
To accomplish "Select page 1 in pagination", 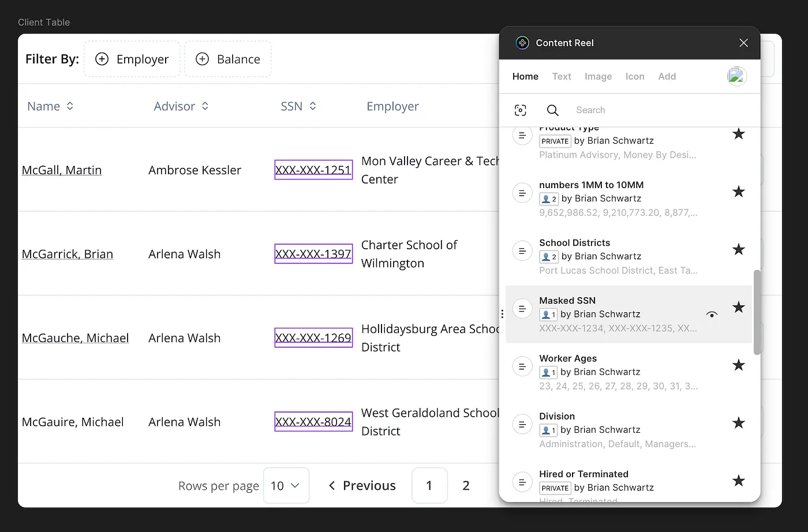I will point(429,486).
